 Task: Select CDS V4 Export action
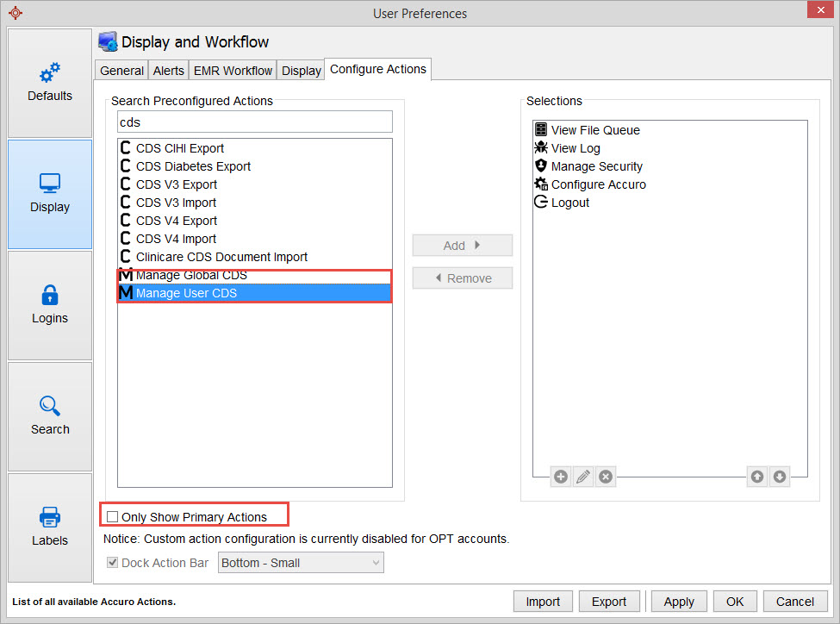177,221
